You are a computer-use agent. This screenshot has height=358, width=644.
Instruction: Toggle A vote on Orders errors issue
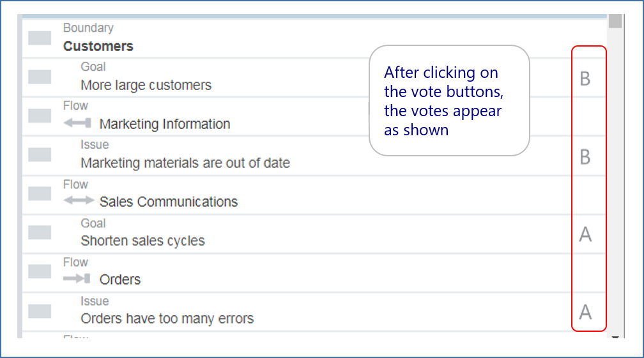coord(585,312)
